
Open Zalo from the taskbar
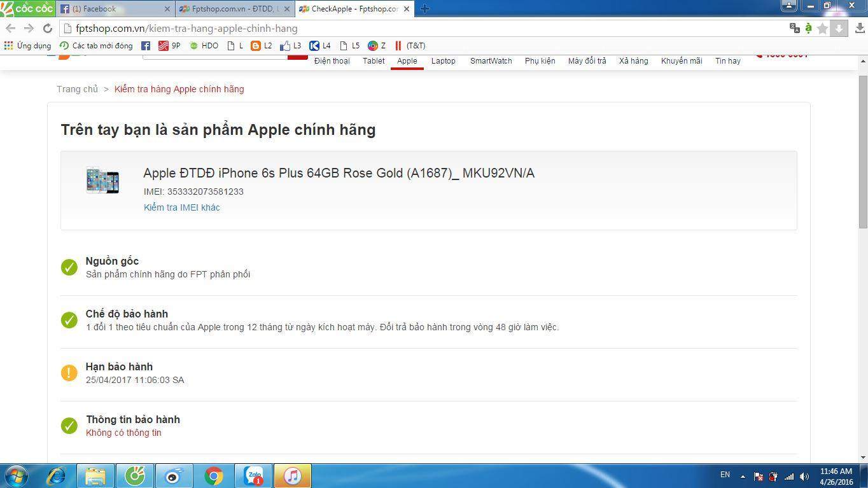[253, 476]
